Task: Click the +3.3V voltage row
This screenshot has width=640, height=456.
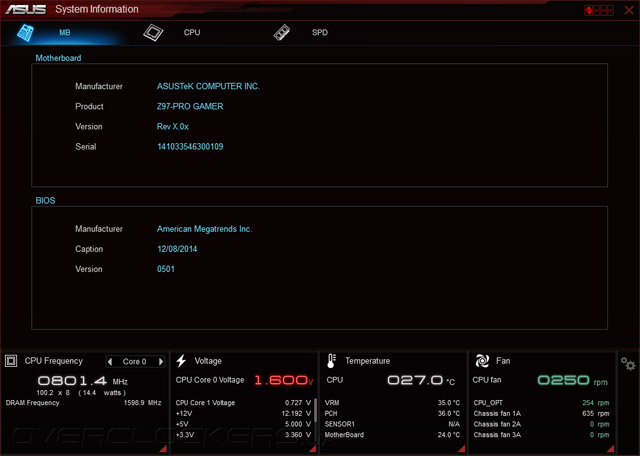Action: [x=243, y=435]
